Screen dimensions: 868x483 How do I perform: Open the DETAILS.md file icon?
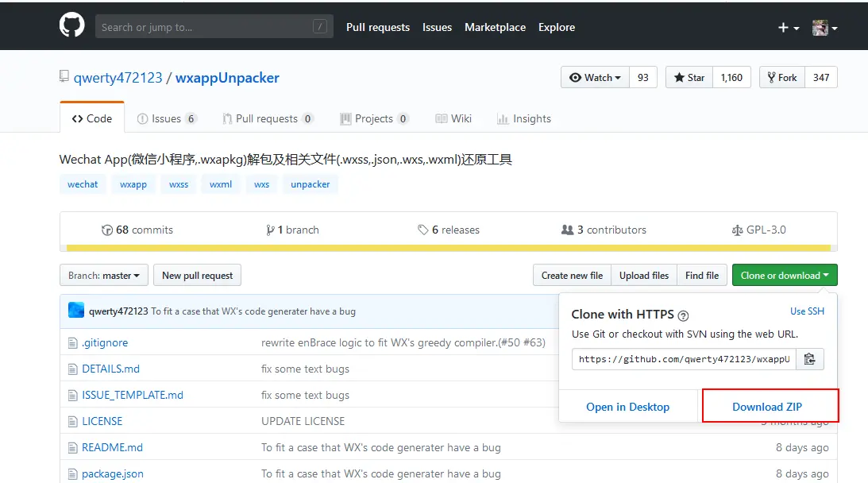click(x=72, y=369)
